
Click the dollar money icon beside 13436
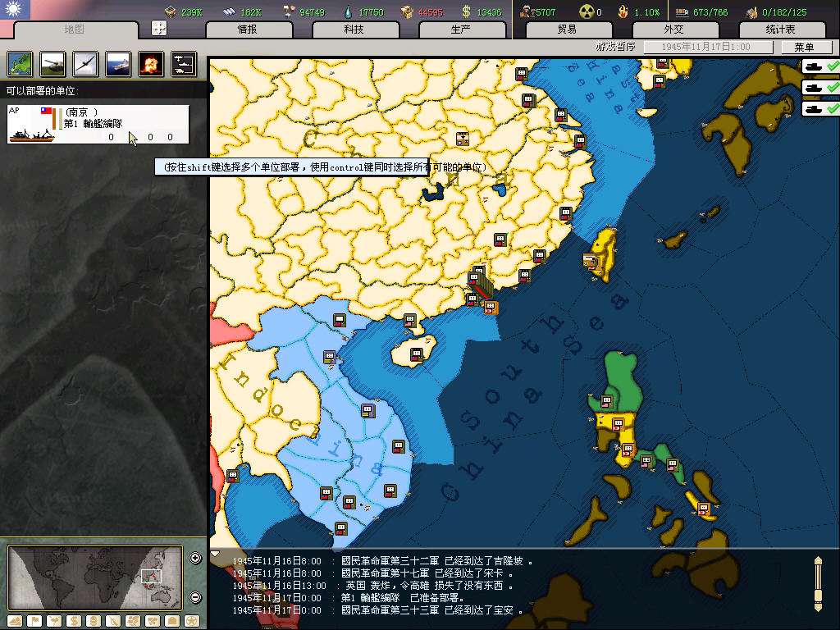point(466,11)
